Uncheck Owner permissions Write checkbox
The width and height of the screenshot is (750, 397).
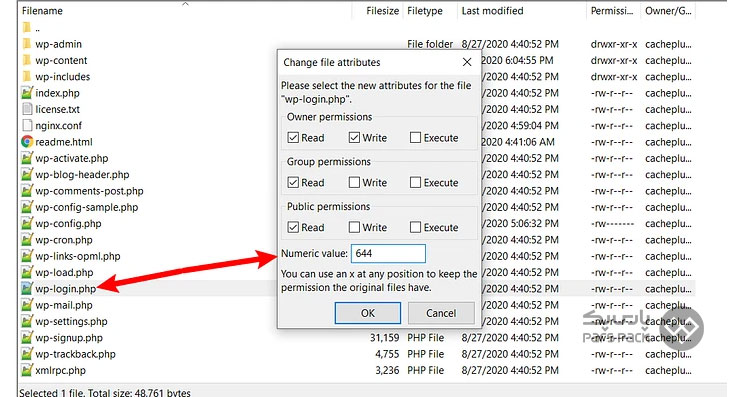[x=354, y=138]
